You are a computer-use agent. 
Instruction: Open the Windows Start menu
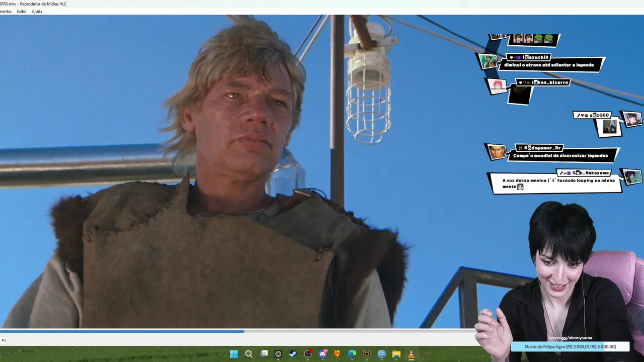pyautogui.click(x=234, y=354)
